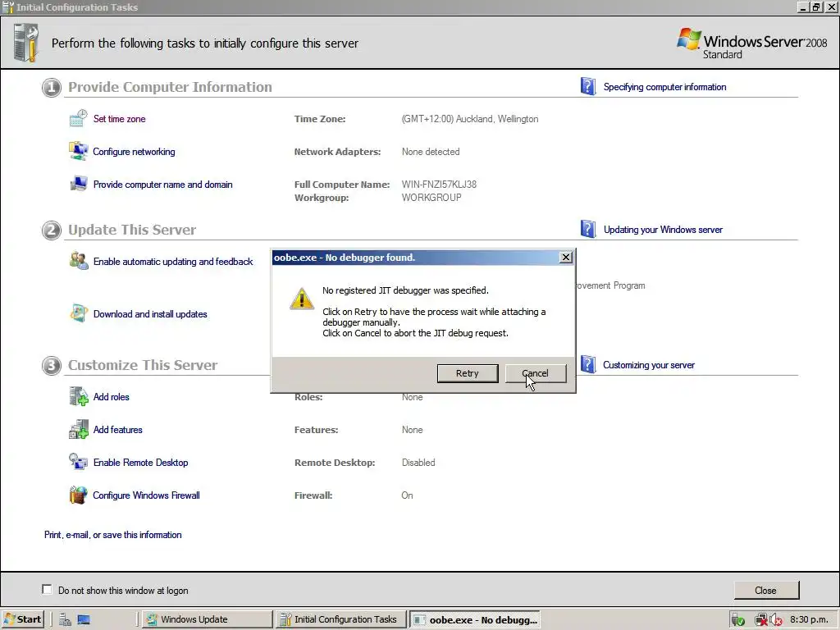The width and height of the screenshot is (840, 630).
Task: Open the Add roles link
Action: coord(112,397)
